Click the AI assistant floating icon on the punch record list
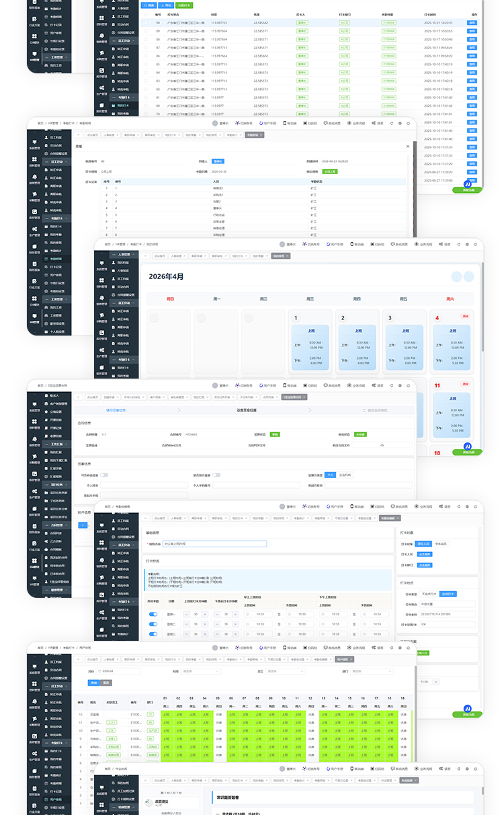The width and height of the screenshot is (504, 815). click(468, 184)
